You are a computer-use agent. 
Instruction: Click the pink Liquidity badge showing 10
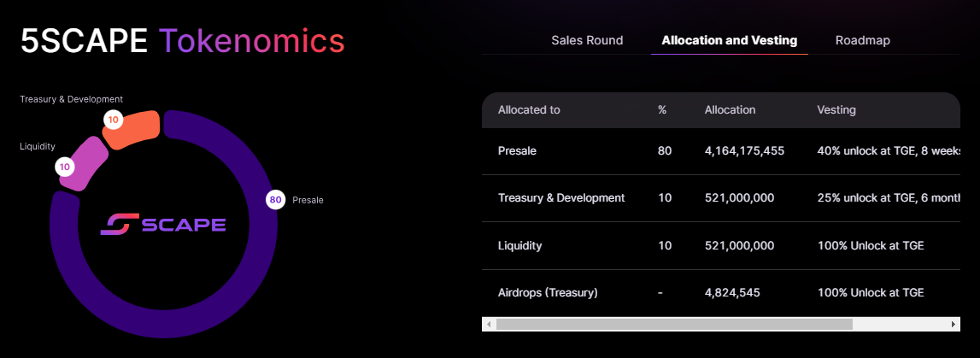[x=65, y=167]
